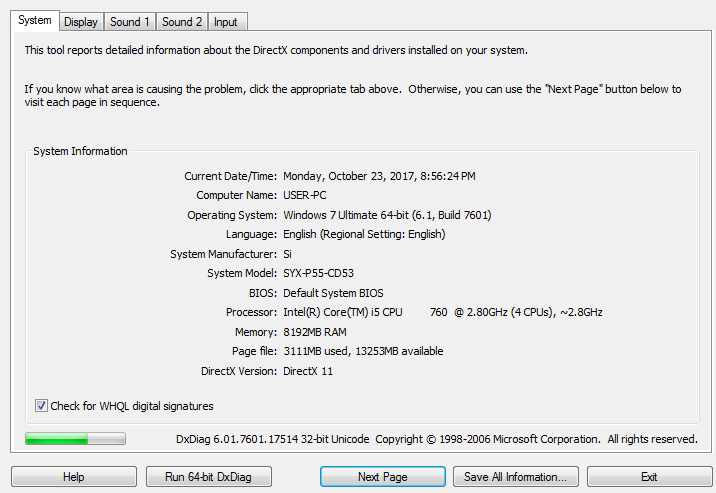Image resolution: width=716 pixels, height=493 pixels.
Task: Click the System Model value SYX-P55-CD53
Action: click(x=318, y=273)
